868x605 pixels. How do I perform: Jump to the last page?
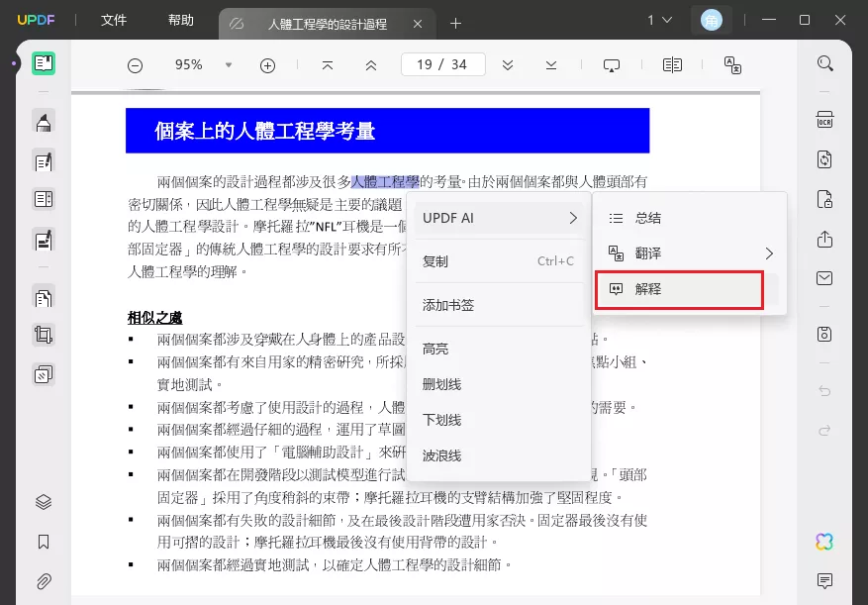click(551, 65)
